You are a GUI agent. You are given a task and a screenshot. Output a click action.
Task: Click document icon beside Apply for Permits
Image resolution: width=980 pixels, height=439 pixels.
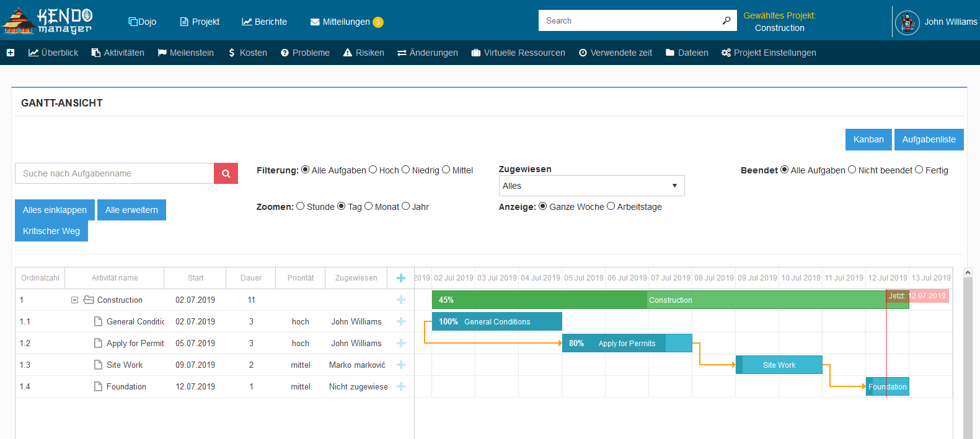98,343
